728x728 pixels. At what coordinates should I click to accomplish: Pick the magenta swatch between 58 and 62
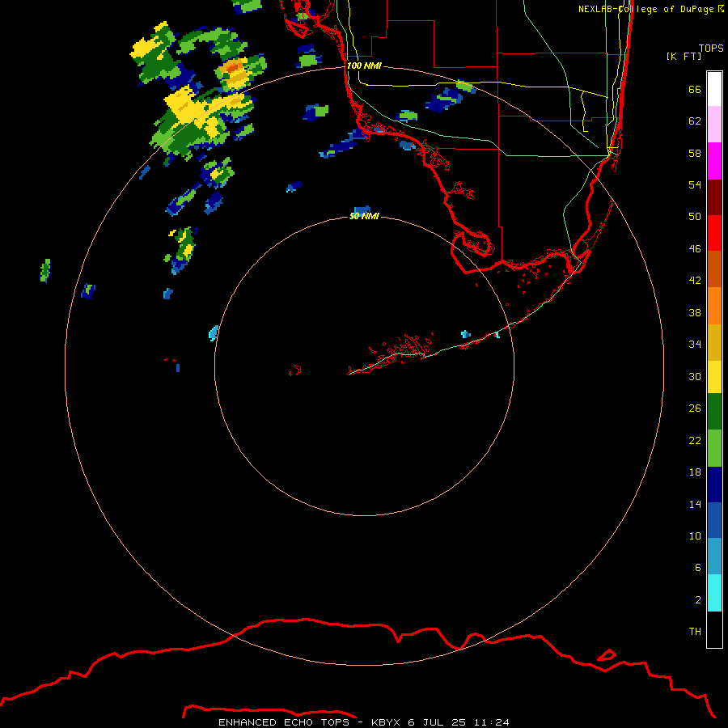714,161
